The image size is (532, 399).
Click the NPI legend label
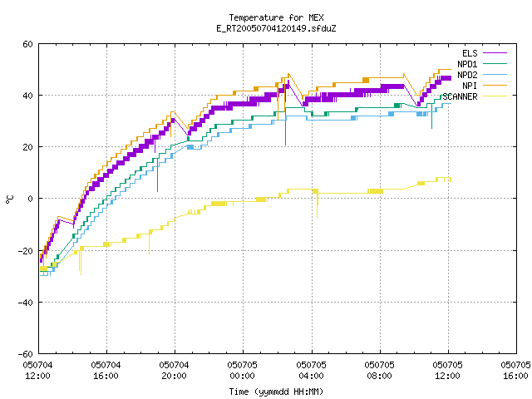point(470,86)
